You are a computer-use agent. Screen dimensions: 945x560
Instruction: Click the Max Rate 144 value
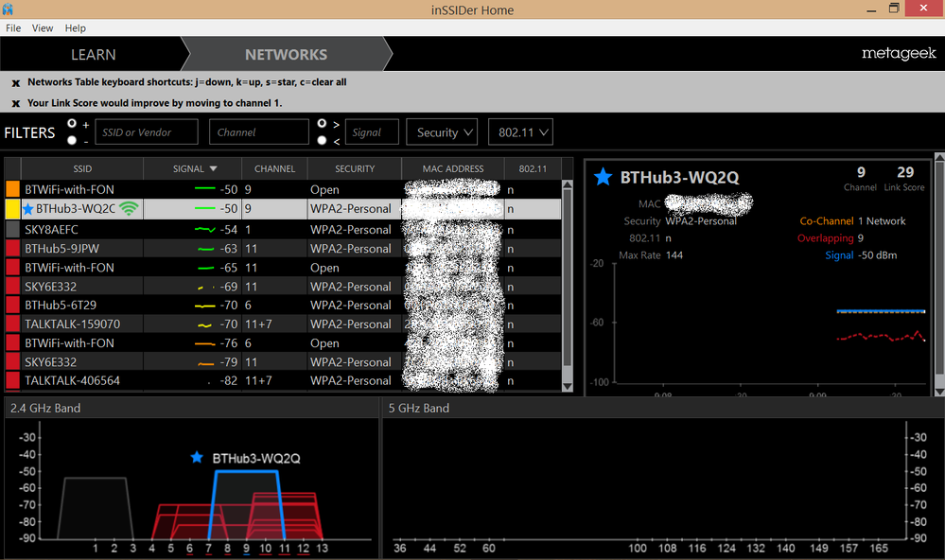click(674, 255)
